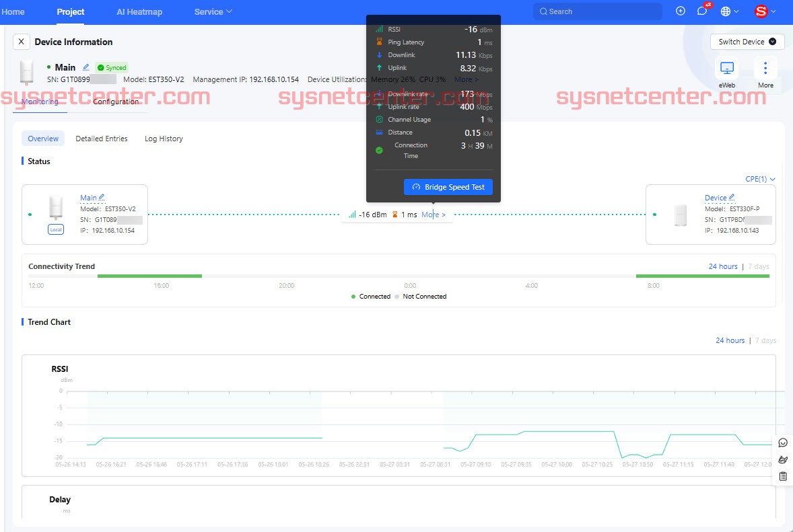Open the notifications message icon
This screenshot has height=532, width=793.
tap(702, 11)
